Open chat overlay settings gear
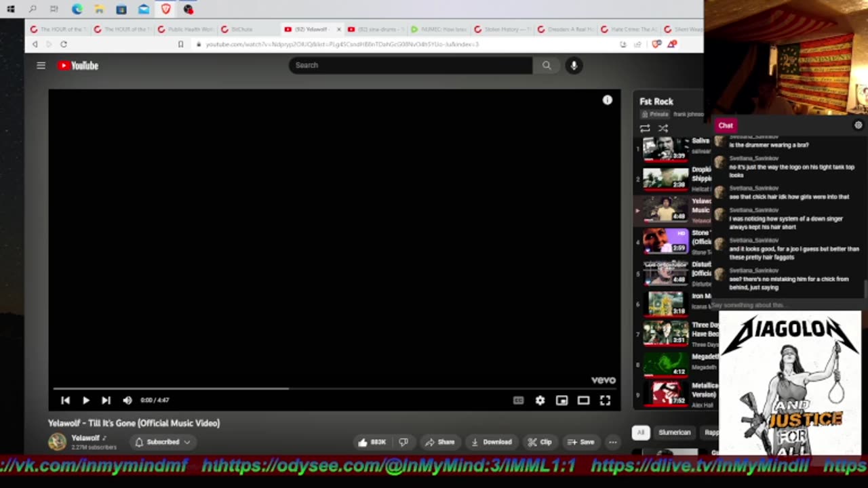The image size is (868, 488). 858,125
